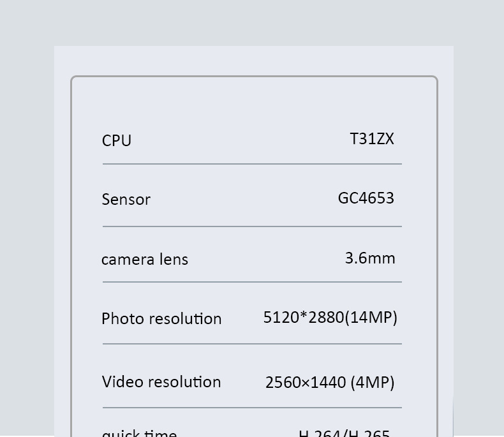Screen dimensions: 504x437
Task: Select the 5120*2880(14MP) value
Action: click(330, 317)
